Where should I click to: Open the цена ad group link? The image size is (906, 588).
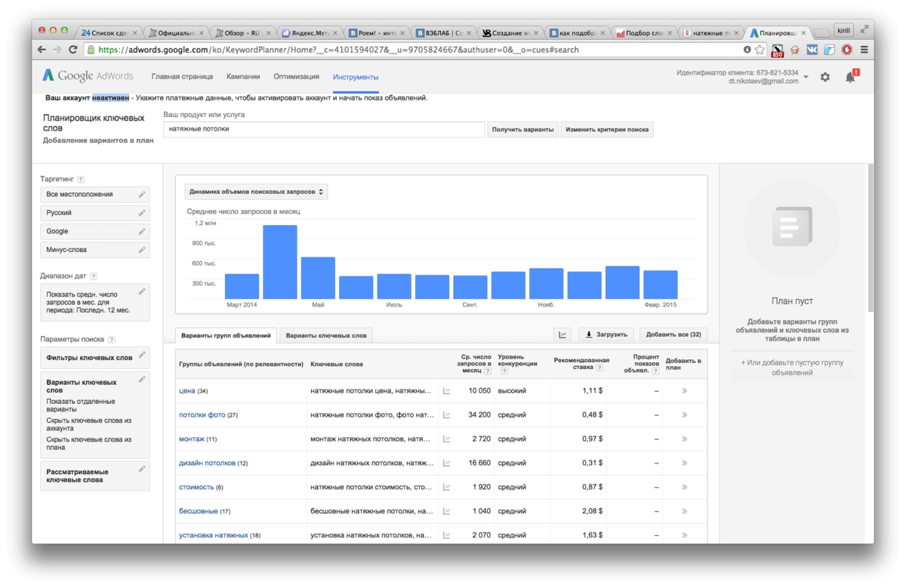(x=186, y=391)
